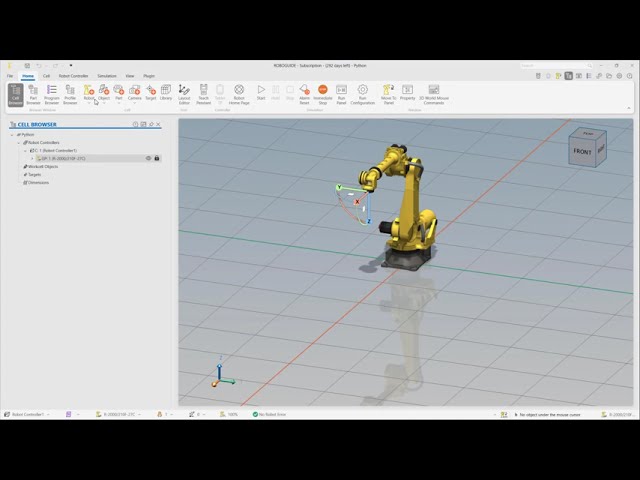
Task: Toggle visibility of GP: 1 robot
Action: (x=149, y=158)
